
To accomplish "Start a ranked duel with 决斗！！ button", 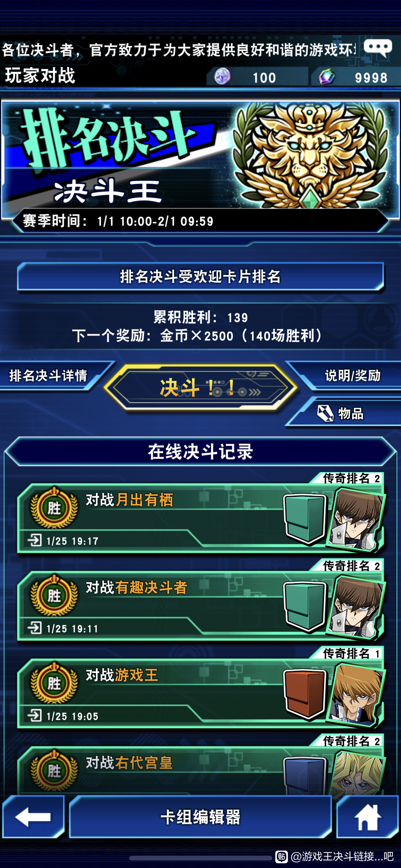I will 201,388.
